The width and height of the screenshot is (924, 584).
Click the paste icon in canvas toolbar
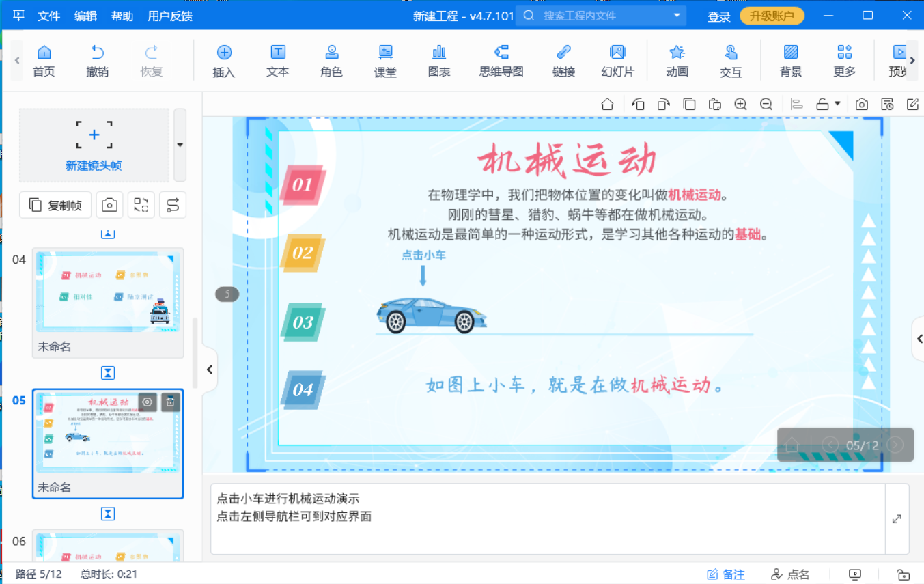pos(715,105)
